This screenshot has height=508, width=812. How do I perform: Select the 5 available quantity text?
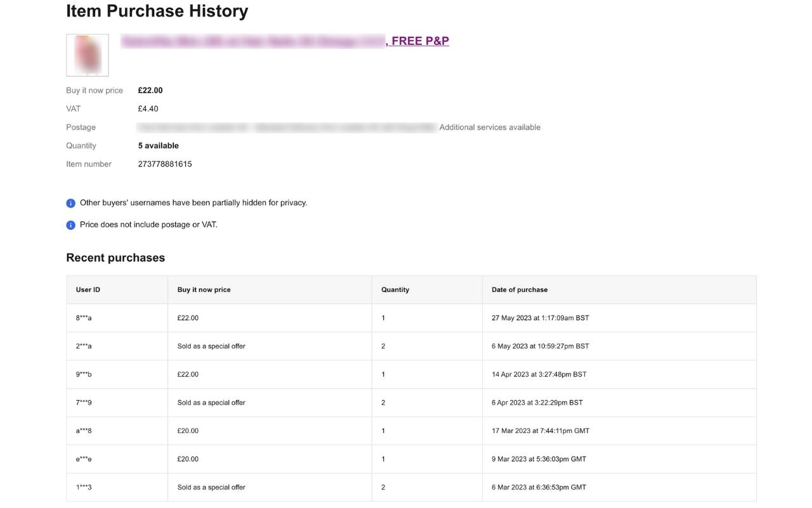click(x=158, y=145)
